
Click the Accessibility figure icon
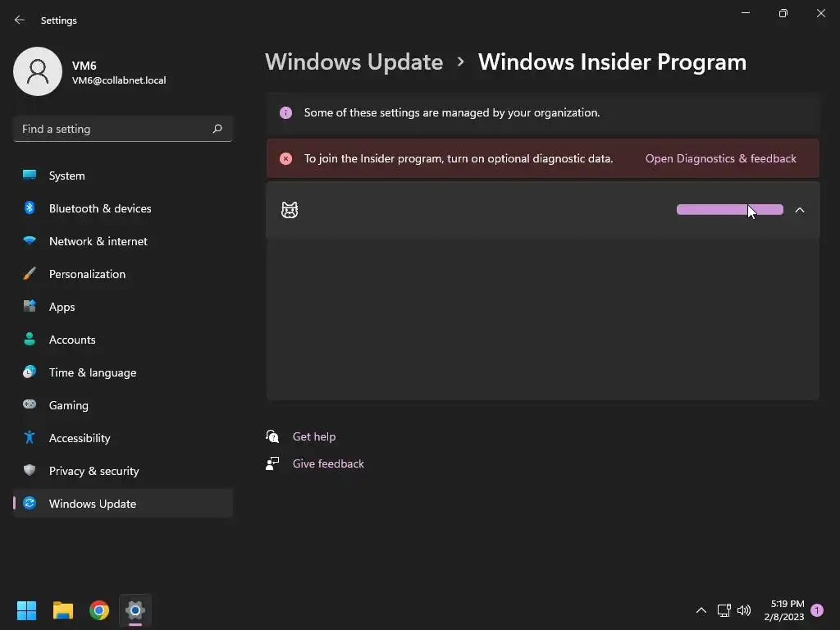pyautogui.click(x=30, y=438)
